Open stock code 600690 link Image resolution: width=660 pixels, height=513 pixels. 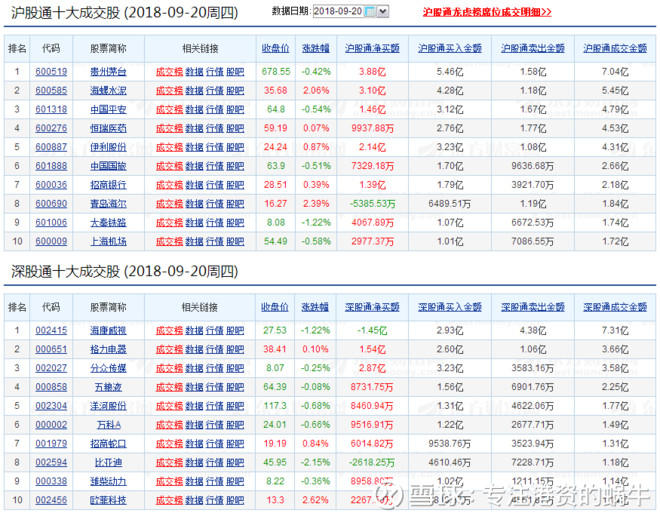tap(51, 204)
